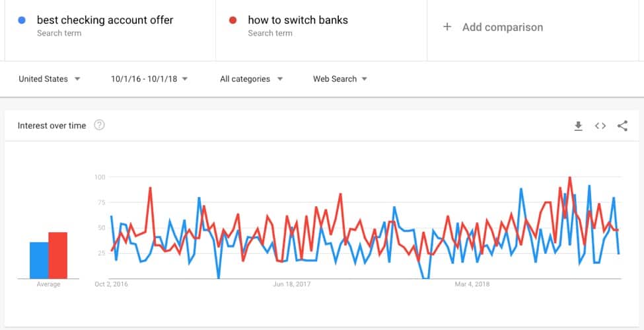Viewport: 644px width, 330px height.
Task: Edit the how to switch banks search term
Action: coord(298,20)
